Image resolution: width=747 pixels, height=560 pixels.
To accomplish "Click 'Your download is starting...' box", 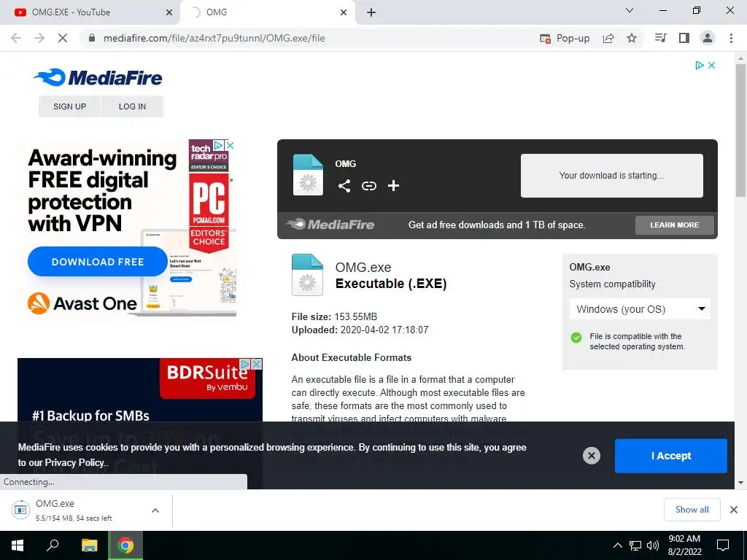I will 612,175.
